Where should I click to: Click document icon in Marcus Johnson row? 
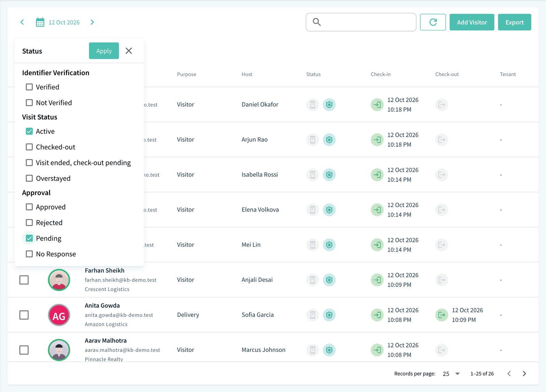(313, 350)
